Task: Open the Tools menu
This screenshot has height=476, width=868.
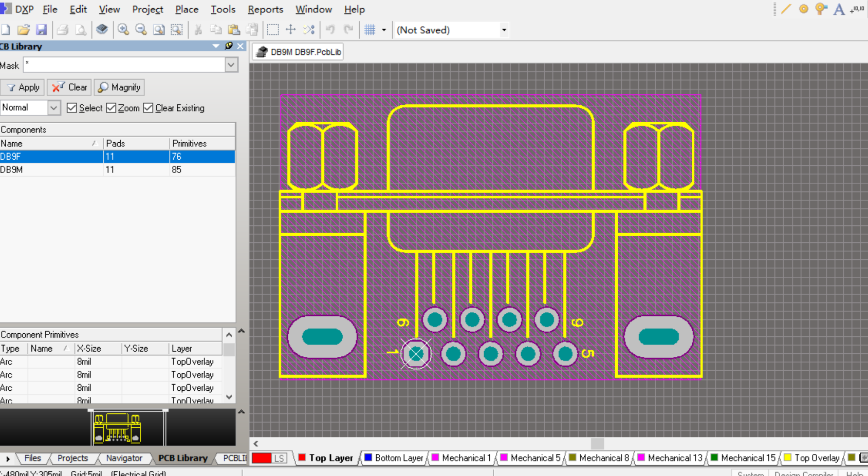Action: pos(223,9)
